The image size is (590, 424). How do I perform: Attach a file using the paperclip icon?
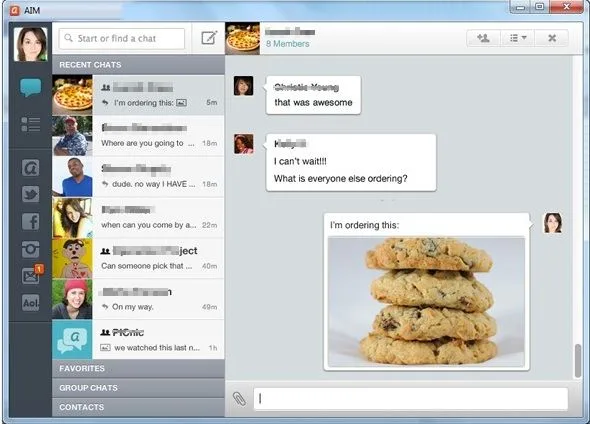[239, 399]
